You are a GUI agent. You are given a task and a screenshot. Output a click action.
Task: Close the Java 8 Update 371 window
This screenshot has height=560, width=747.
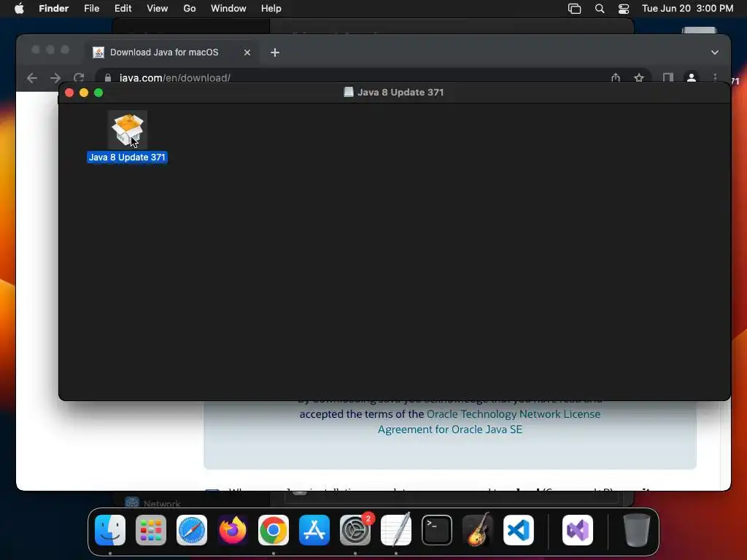click(x=69, y=93)
